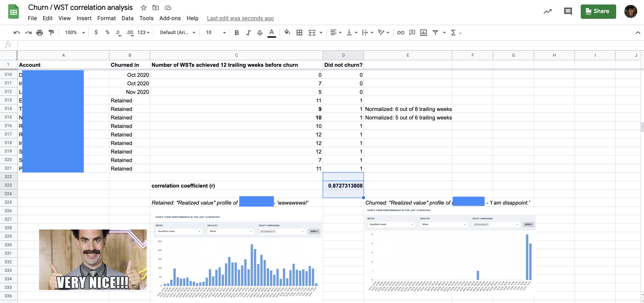
Task: Click the Insert chart icon
Action: click(423, 32)
